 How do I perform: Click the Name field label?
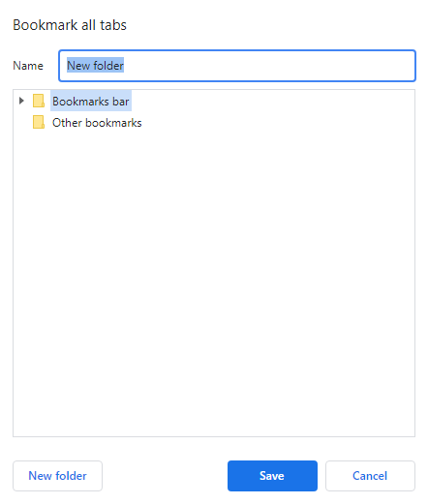(28, 66)
